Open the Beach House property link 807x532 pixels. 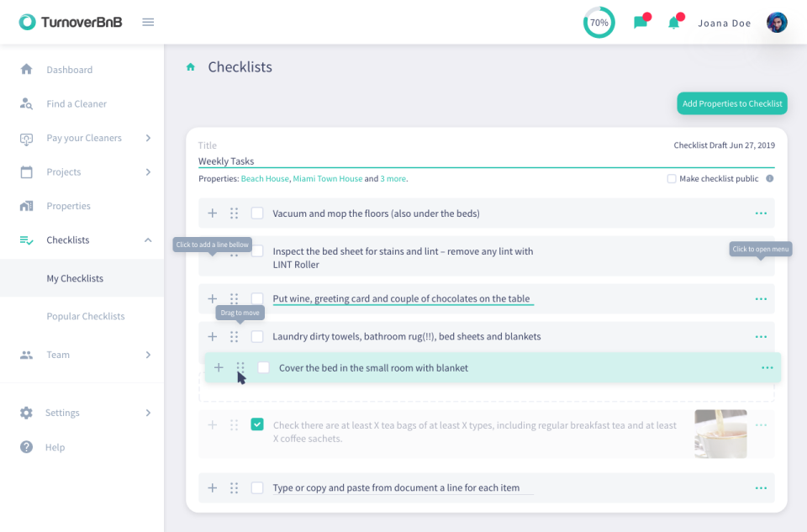click(x=265, y=178)
